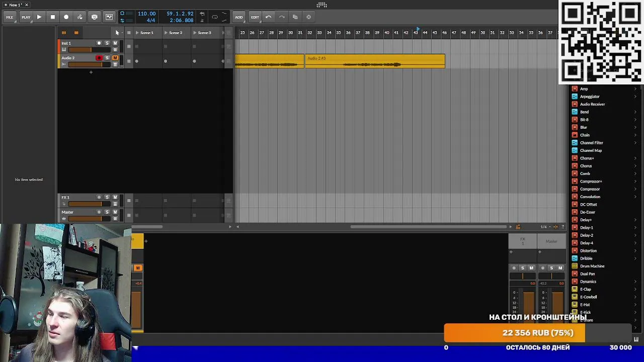Add device plus on FX 1 mixer channel
This screenshot has height=362, width=644.
point(511,252)
